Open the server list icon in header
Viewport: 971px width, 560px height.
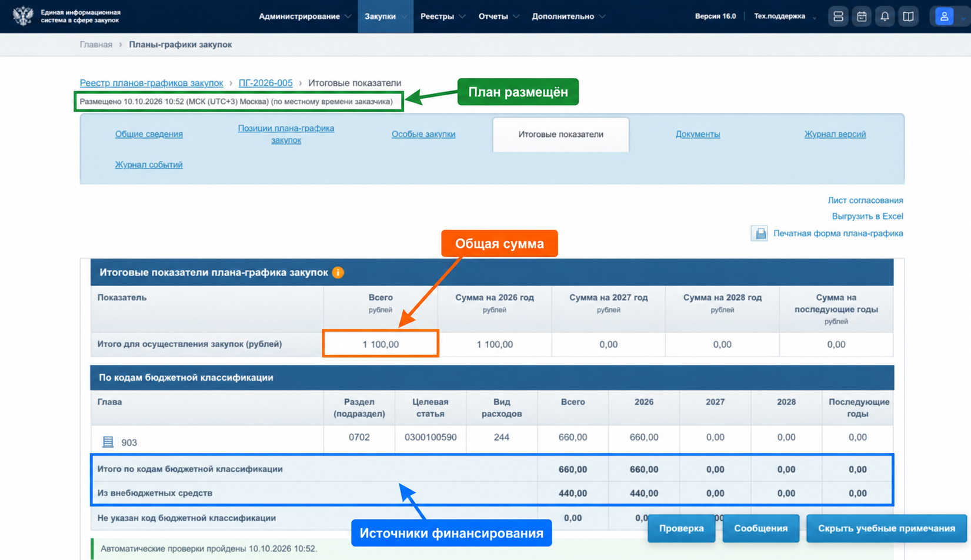(838, 16)
